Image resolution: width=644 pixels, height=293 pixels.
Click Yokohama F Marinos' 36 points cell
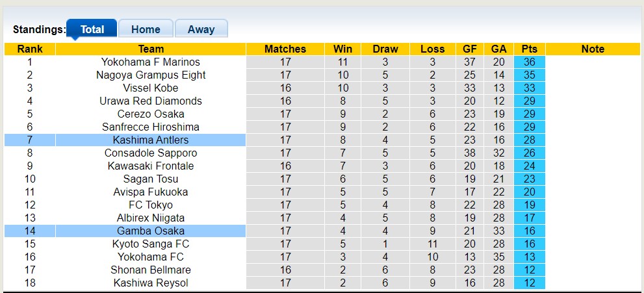coord(529,62)
